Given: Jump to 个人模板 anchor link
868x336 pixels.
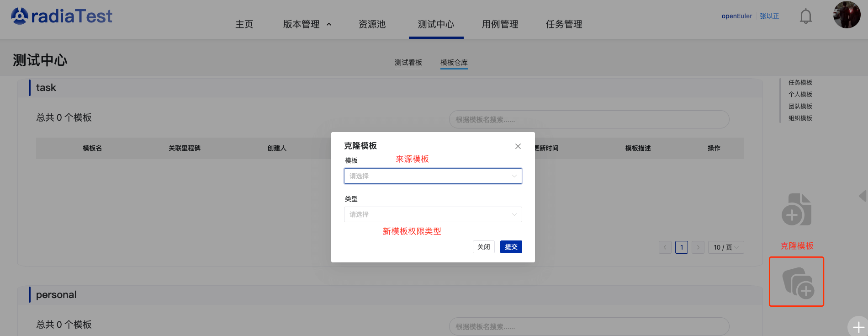Looking at the screenshot, I should pos(800,94).
